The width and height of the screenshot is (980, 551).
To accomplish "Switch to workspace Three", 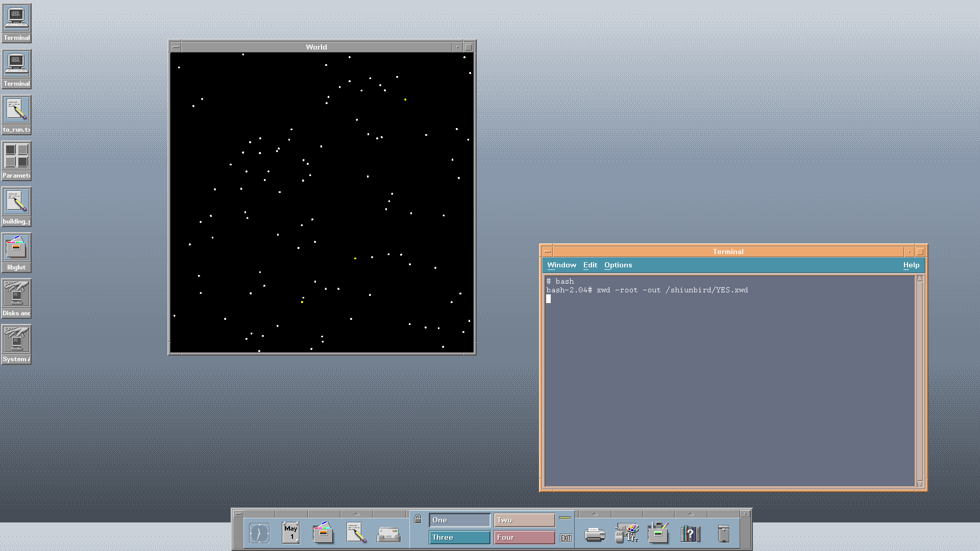I will coord(459,537).
